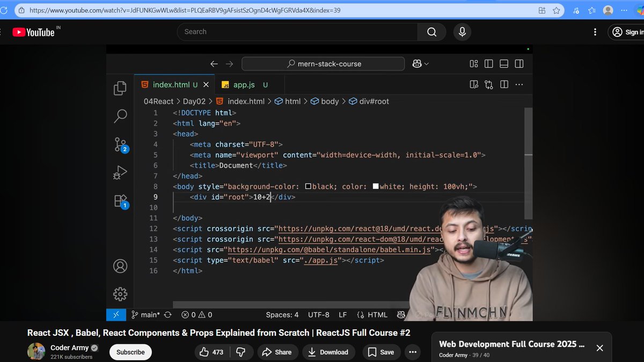View site information via the address bar lock icon
The width and height of the screenshot is (644, 362).
pos(21,10)
